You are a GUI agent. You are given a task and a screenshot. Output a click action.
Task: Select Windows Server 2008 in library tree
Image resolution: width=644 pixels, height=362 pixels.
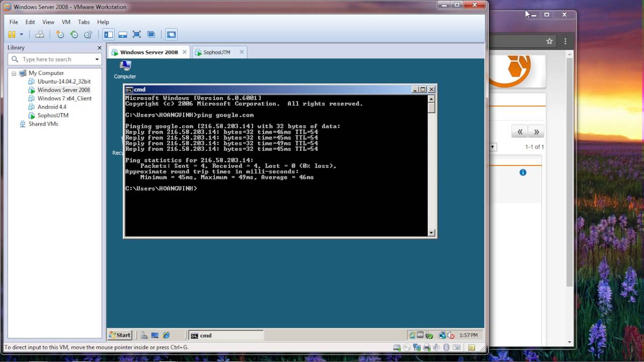[63, 90]
